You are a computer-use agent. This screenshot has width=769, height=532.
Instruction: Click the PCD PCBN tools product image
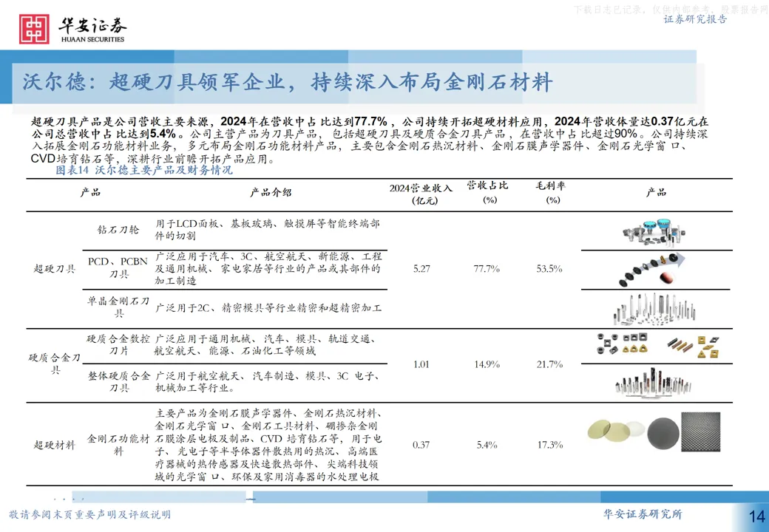click(x=651, y=270)
